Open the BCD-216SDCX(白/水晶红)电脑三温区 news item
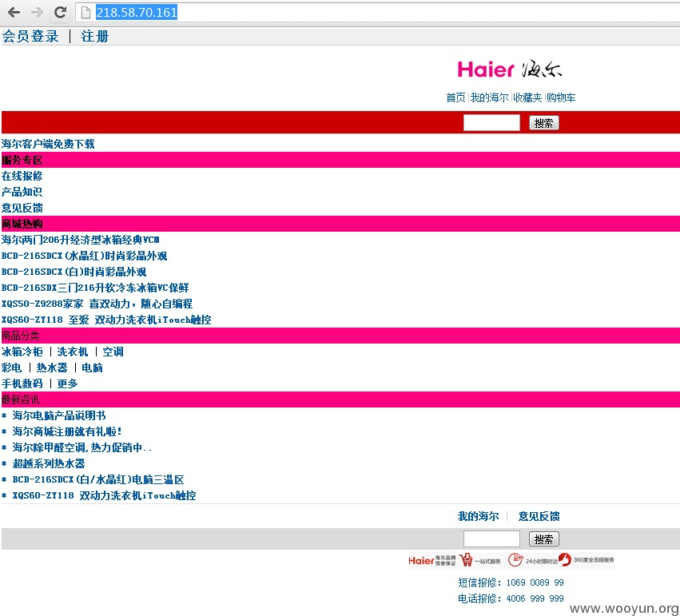 tap(98, 480)
